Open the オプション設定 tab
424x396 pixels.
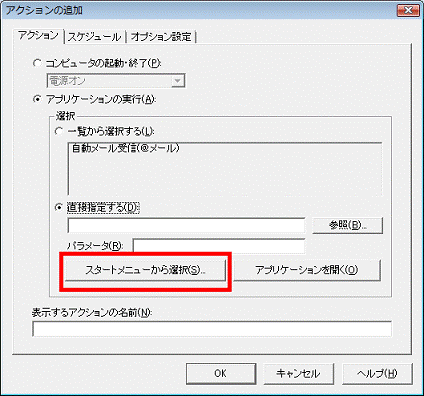pyautogui.click(x=161, y=37)
